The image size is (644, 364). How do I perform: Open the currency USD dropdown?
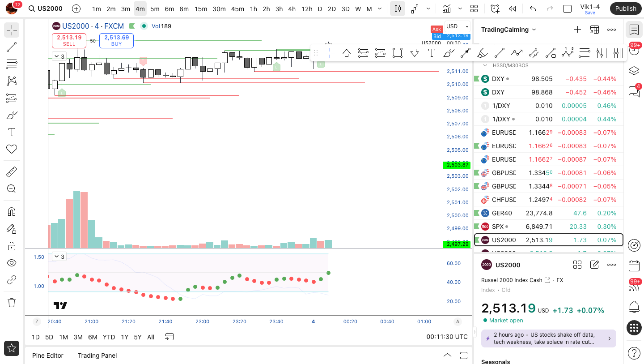coord(457,26)
